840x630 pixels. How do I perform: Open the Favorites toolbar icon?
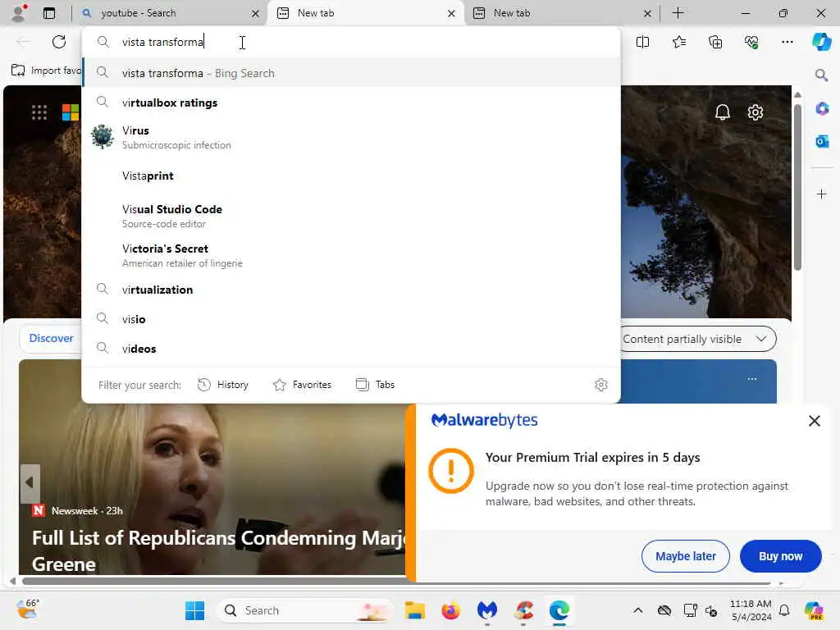(678, 42)
